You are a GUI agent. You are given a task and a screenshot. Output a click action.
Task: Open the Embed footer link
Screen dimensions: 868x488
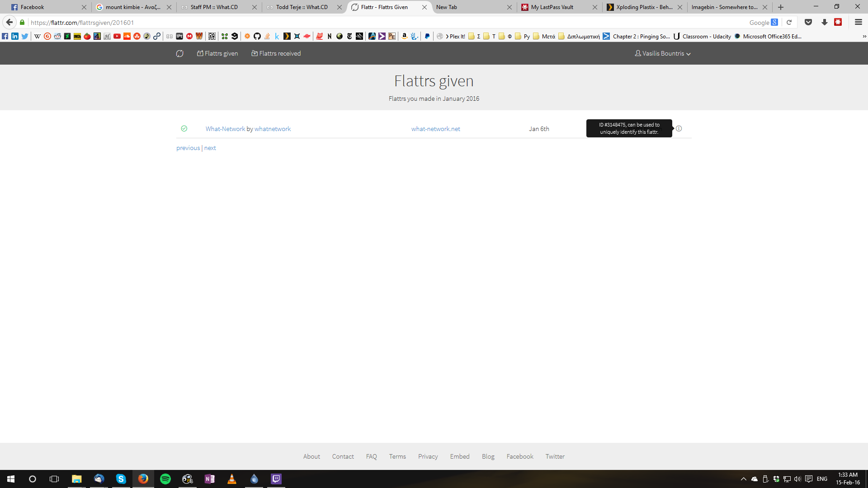(460, 456)
